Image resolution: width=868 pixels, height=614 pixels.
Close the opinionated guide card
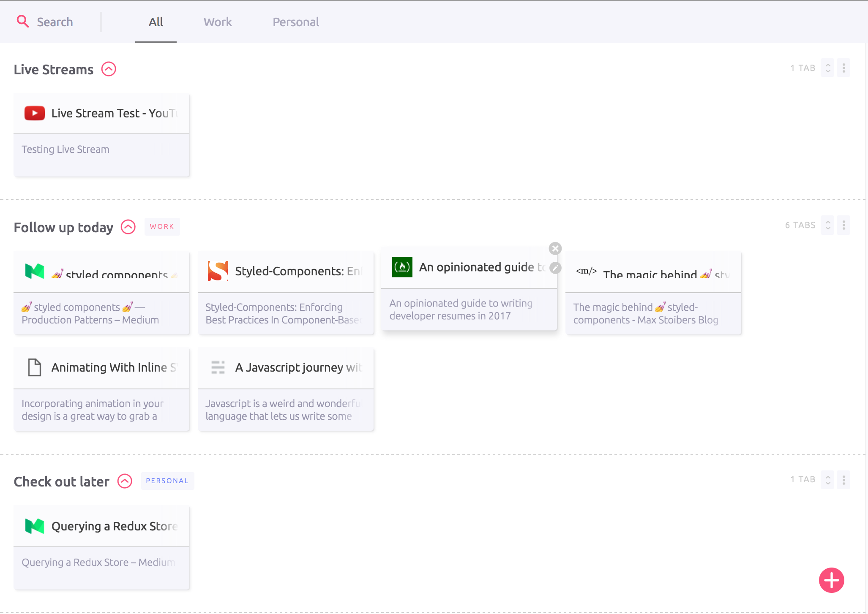tap(555, 248)
